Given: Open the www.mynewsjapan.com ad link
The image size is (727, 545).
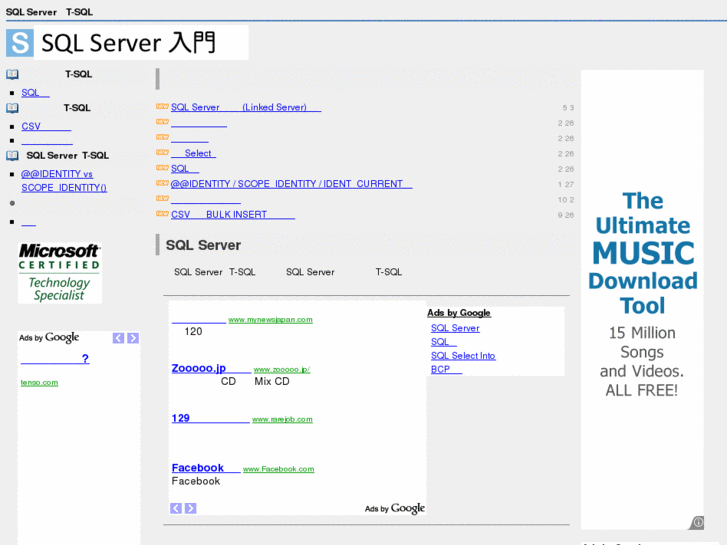Looking at the screenshot, I should tap(270, 320).
